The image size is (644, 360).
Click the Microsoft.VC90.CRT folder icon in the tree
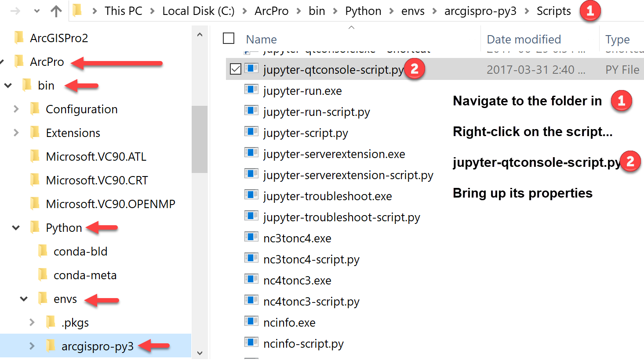(x=35, y=180)
